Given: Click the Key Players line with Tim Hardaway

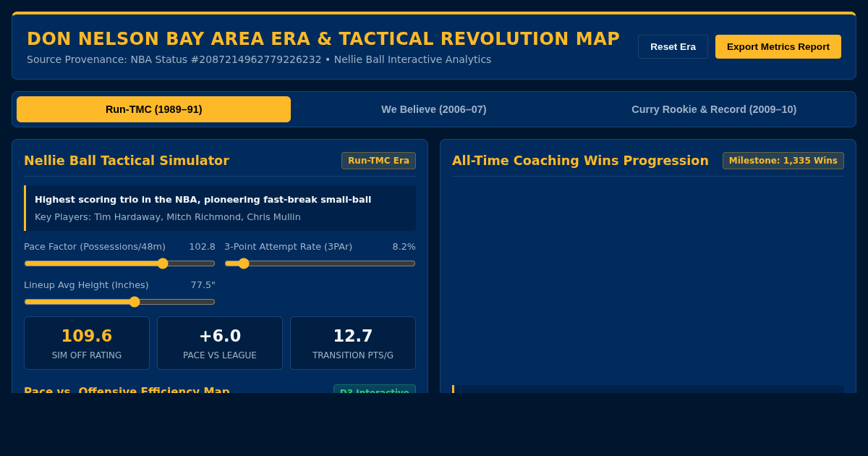Looking at the screenshot, I should [168, 217].
